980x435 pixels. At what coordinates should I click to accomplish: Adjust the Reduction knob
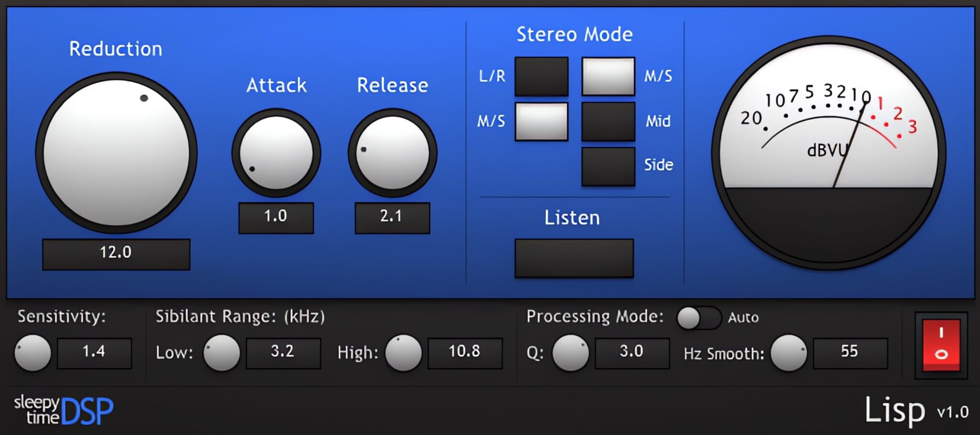tap(117, 153)
